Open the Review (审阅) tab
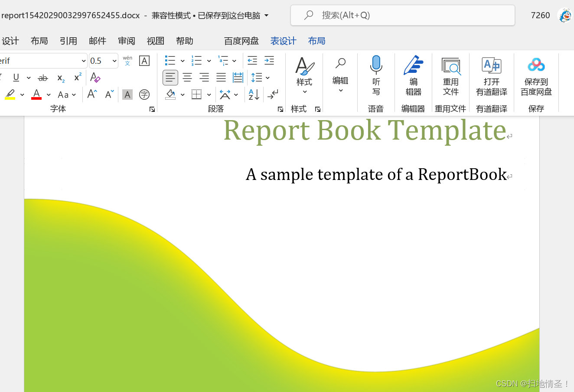 tap(127, 41)
